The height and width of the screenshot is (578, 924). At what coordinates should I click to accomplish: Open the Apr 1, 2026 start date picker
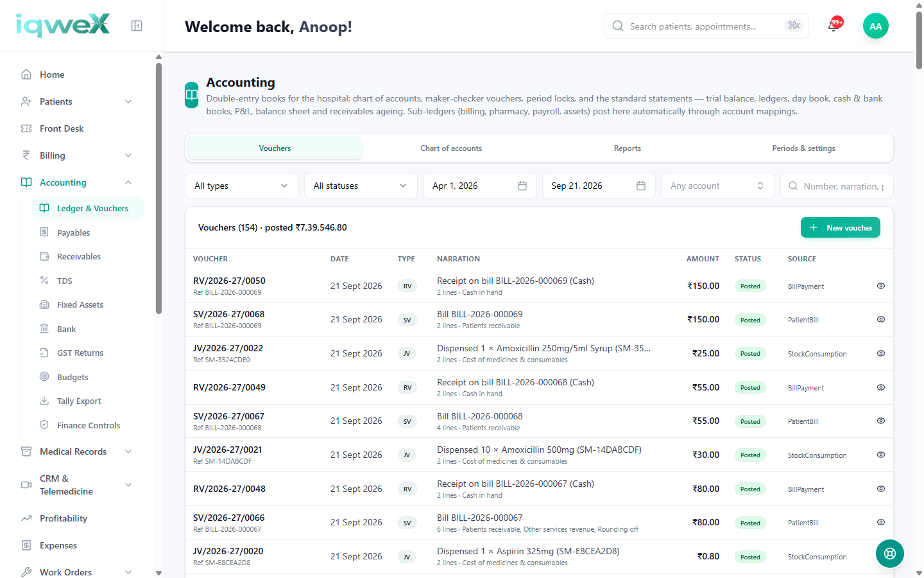480,186
